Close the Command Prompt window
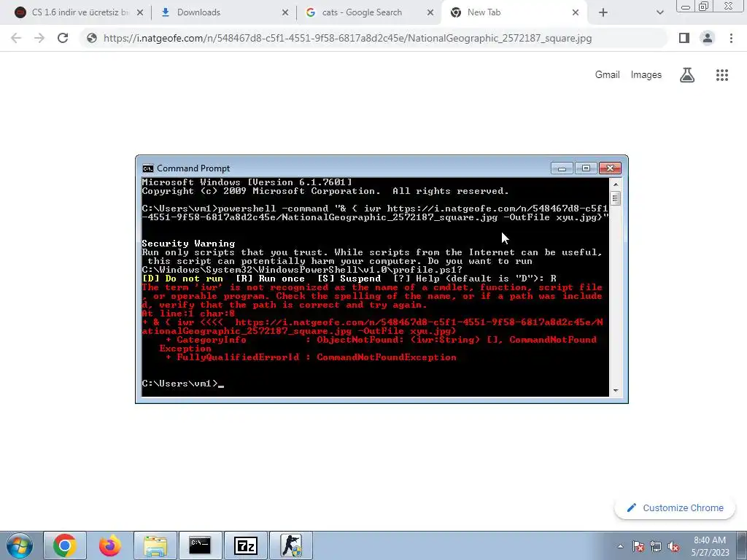This screenshot has height=560, width=747. (x=610, y=168)
